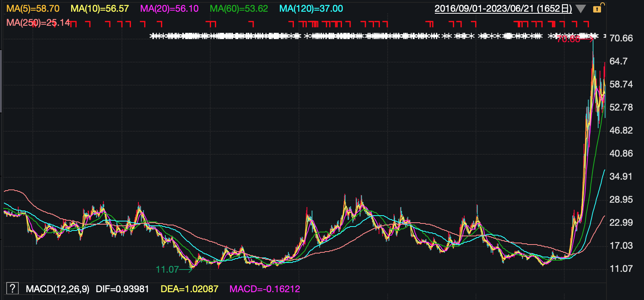Click the pink MA(250)=25.14 legend label
Viewport: 644px width, 300px height.
38,23
